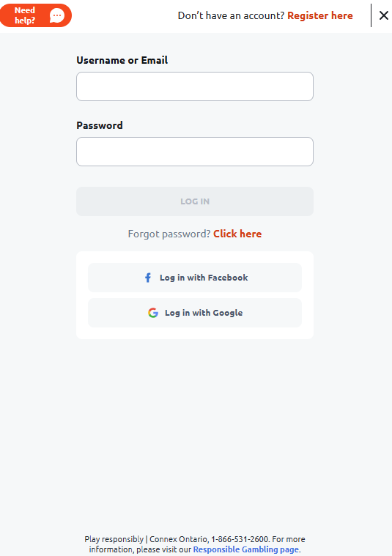This screenshot has width=392, height=556.
Task: Click the "Need help?" label text
Action: [25, 15]
